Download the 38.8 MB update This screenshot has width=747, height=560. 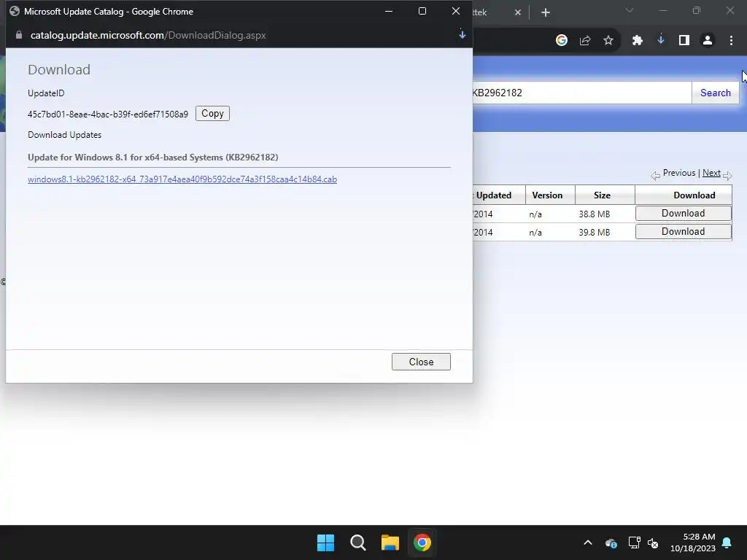pyautogui.click(x=683, y=214)
